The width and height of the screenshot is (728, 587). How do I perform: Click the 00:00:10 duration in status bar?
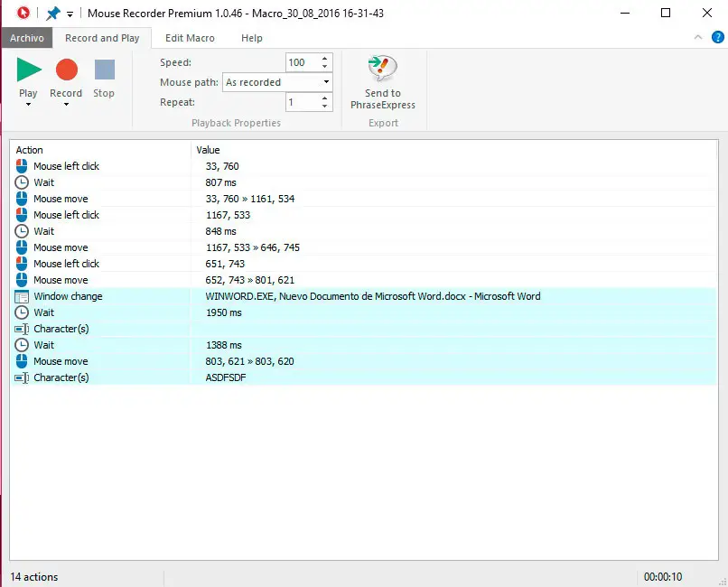[663, 577]
